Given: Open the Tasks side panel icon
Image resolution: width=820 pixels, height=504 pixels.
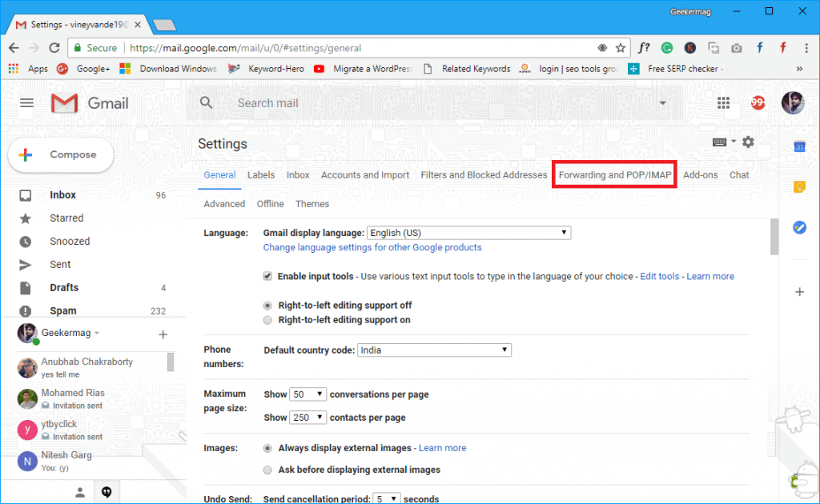Looking at the screenshot, I should tap(799, 227).
